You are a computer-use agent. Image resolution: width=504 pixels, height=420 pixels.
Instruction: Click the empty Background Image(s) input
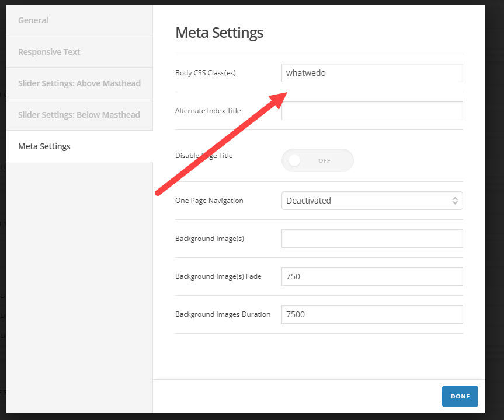[x=372, y=239]
